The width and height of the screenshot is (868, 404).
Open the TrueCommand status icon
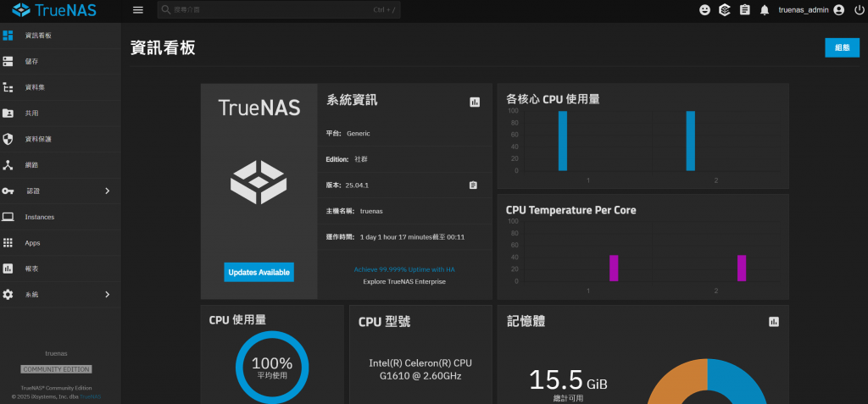[x=725, y=10]
